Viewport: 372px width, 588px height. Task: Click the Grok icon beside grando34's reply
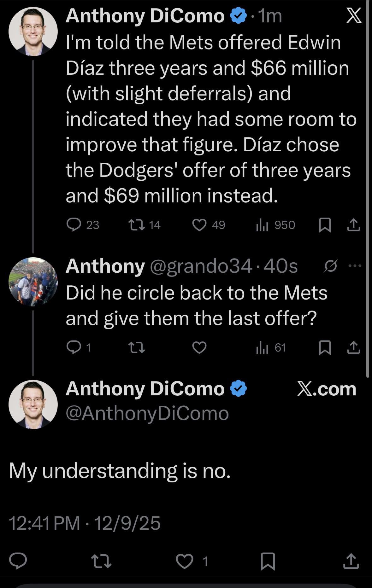(331, 266)
